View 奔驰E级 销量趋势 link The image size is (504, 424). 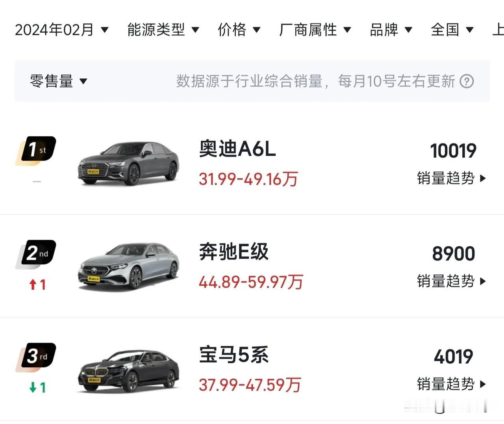pyautogui.click(x=452, y=281)
